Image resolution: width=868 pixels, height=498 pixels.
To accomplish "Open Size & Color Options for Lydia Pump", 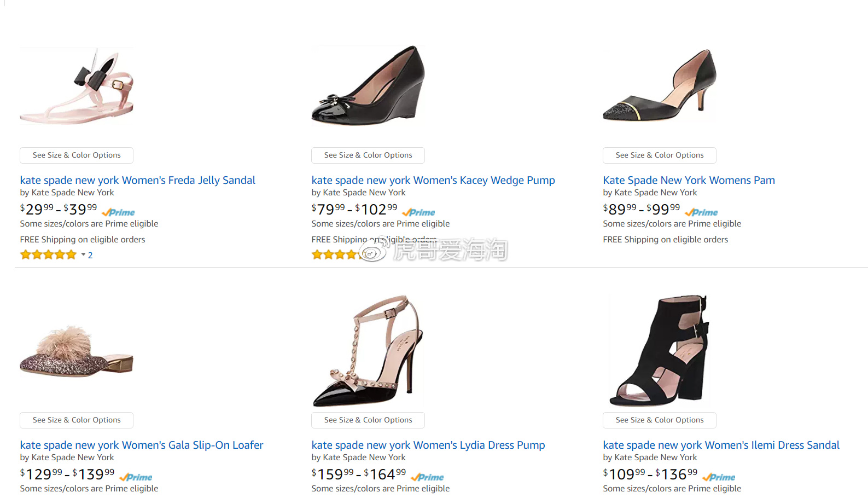I will click(368, 420).
